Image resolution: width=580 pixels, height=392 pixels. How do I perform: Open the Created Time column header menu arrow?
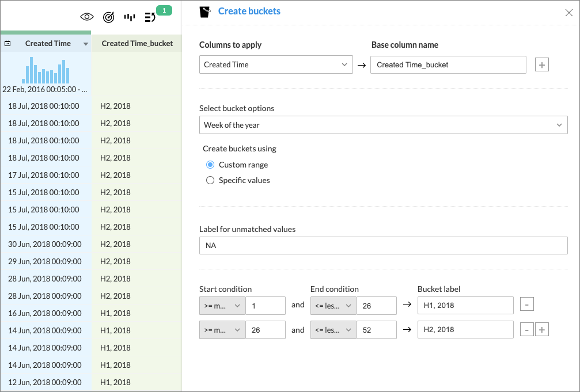coord(86,44)
